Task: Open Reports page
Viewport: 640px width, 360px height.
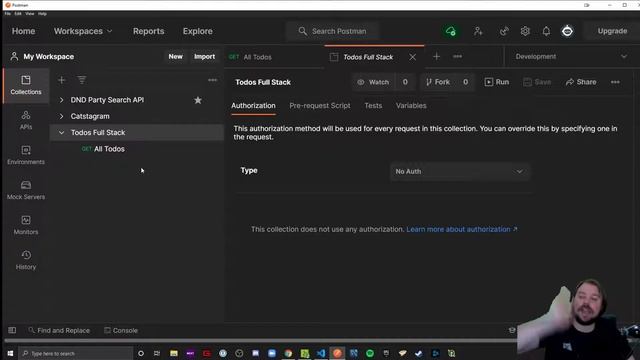Action: pos(148,31)
